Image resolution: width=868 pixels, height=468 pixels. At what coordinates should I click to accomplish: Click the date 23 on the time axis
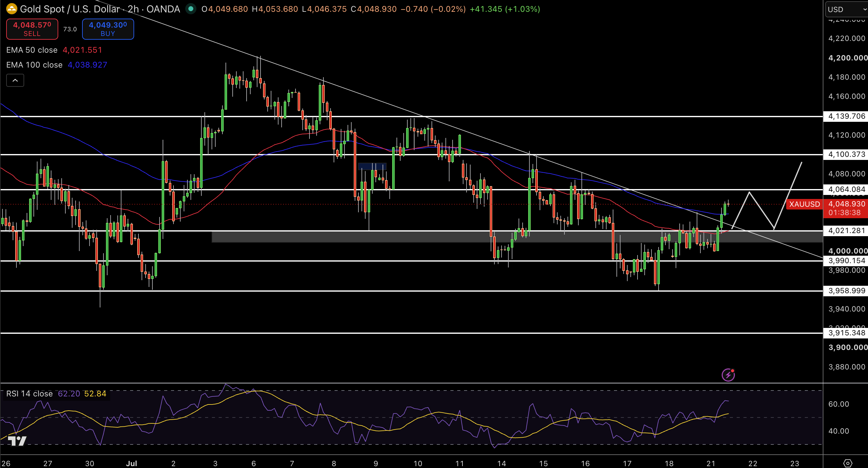tap(795, 463)
